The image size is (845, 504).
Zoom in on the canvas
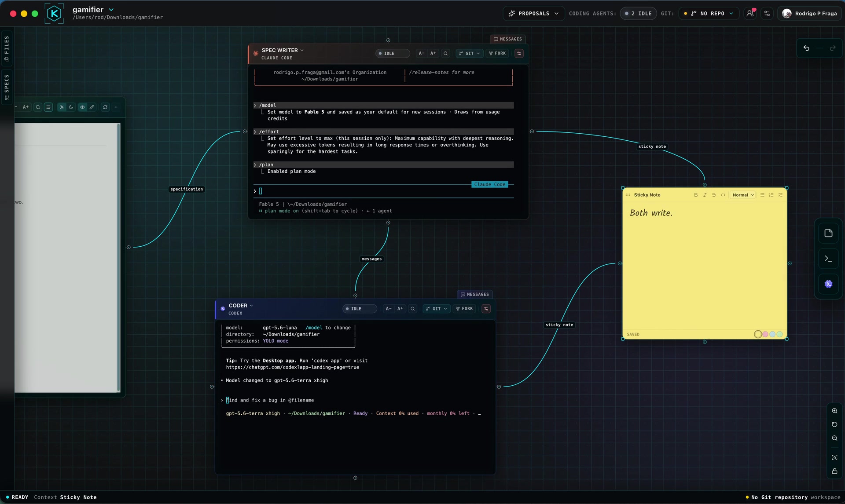834,411
